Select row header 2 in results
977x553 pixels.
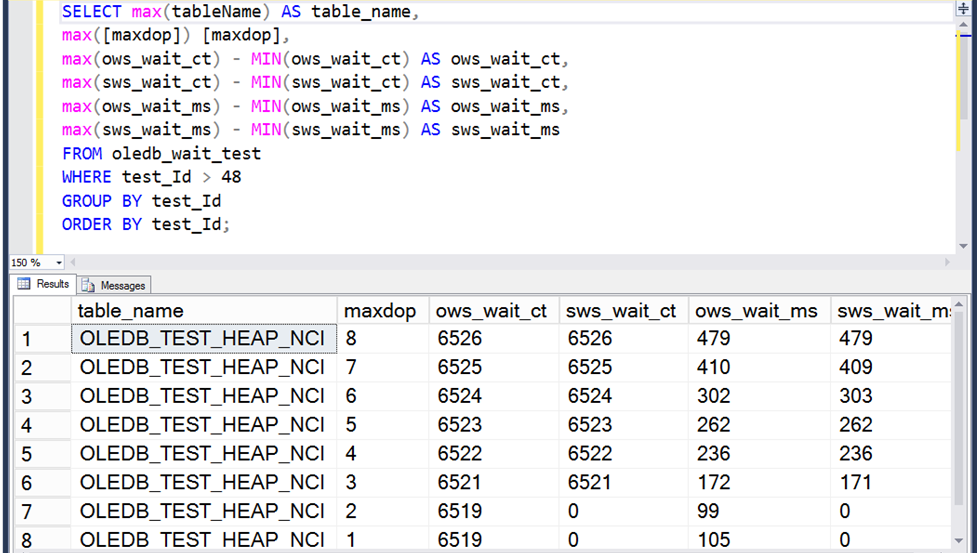pos(42,367)
